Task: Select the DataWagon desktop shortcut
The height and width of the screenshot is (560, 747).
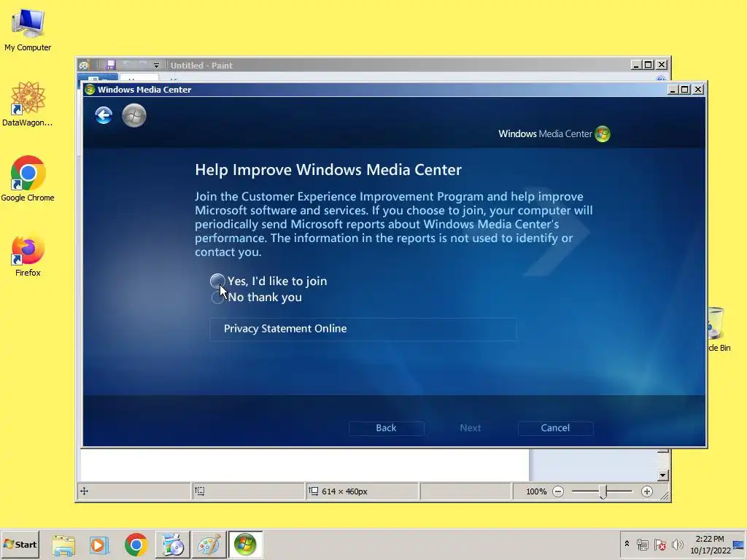Action: (x=28, y=104)
